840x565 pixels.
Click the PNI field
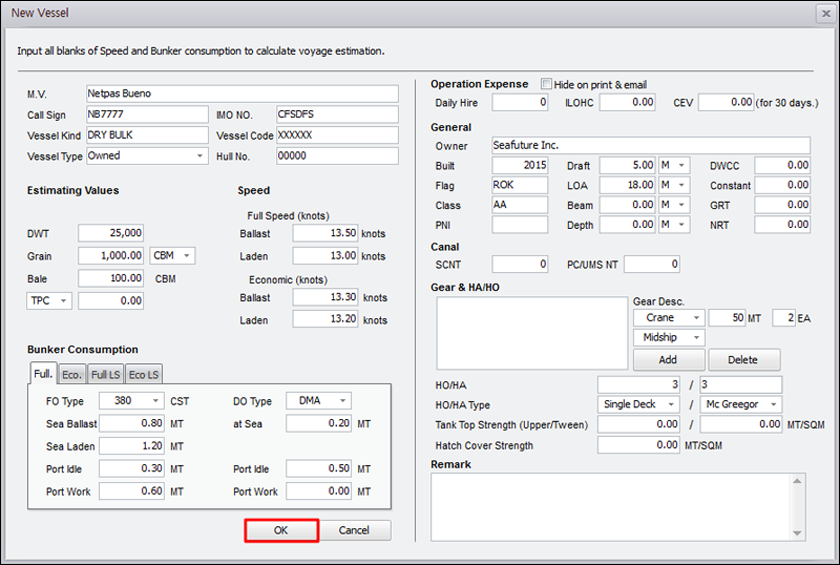pos(520,225)
